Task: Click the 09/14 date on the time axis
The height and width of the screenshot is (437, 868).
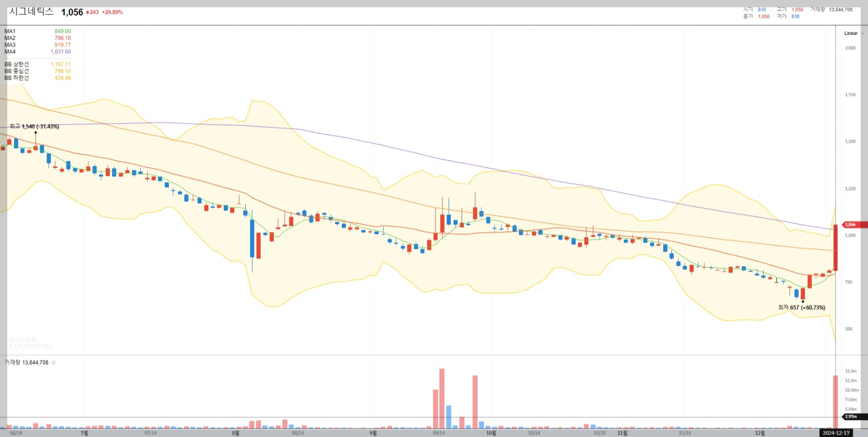Action: pyautogui.click(x=439, y=433)
